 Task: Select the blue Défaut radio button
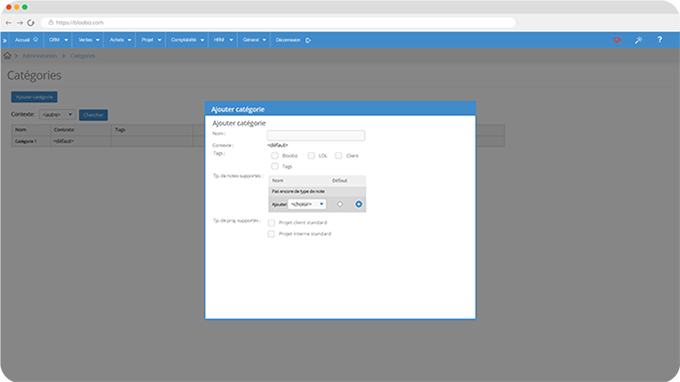(359, 204)
